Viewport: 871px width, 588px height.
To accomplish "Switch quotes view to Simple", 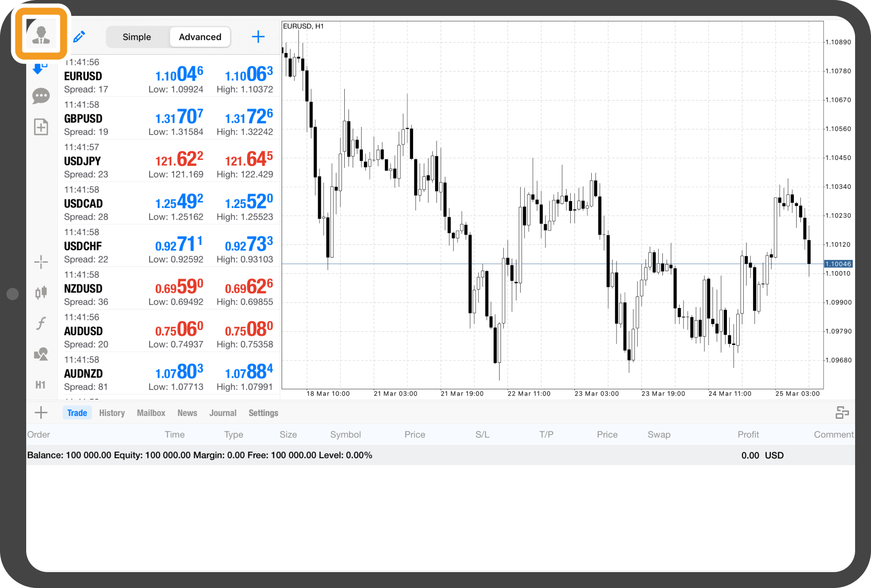I will 137,37.
